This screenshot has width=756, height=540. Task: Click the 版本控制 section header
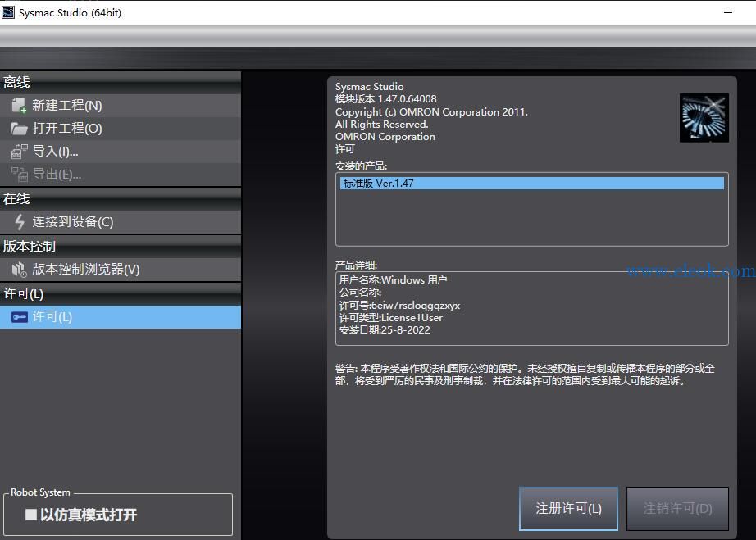(x=121, y=246)
